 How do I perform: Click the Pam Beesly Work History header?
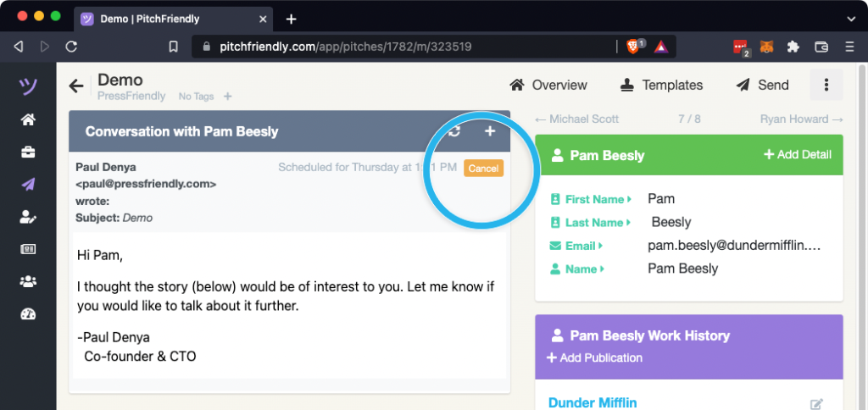(x=650, y=335)
